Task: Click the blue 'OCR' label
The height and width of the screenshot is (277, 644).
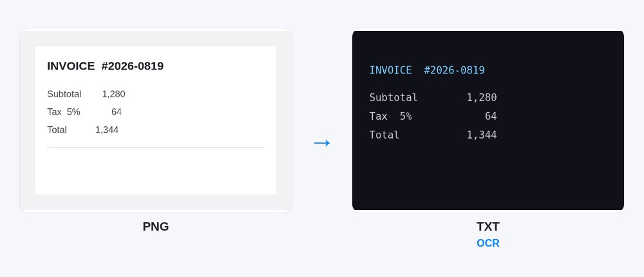Action: [x=488, y=243]
